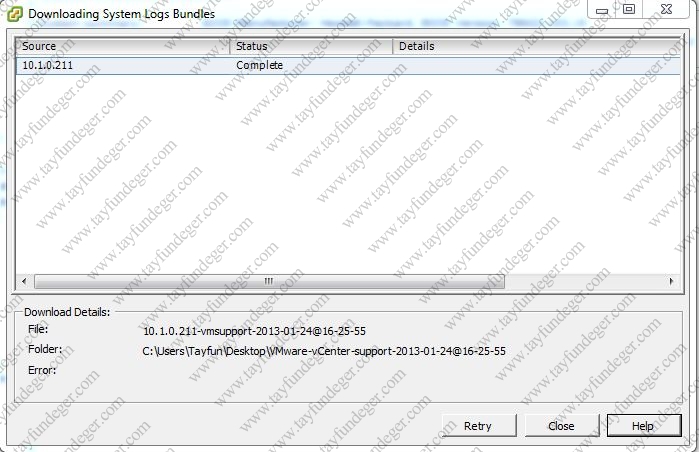Click the vSphere icon in the title bar
699x452 pixels.
pyautogui.click(x=15, y=14)
